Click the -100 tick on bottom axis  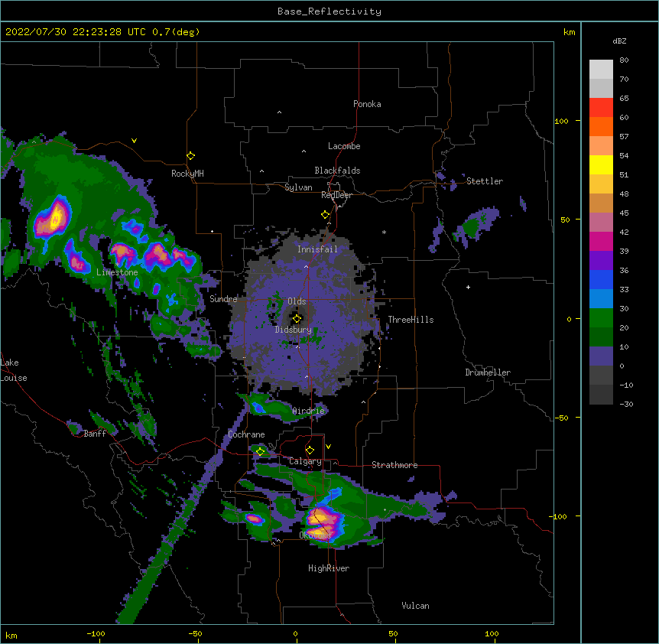(96, 633)
